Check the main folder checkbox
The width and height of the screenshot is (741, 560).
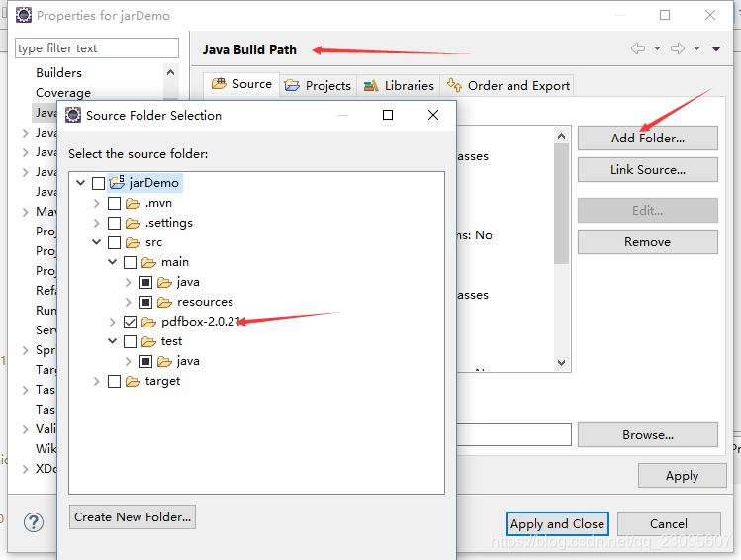point(130,263)
